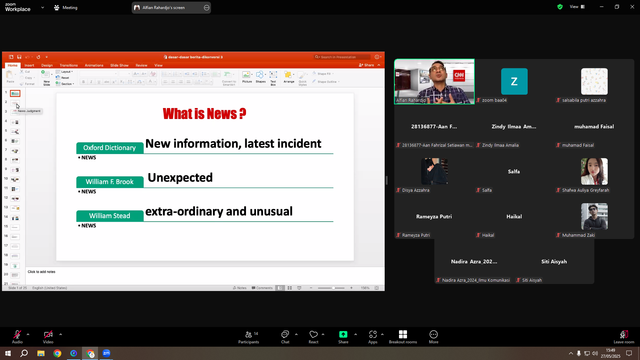This screenshot has width=640, height=360.
Task: Click 'Click to add notes' area
Action: (x=42, y=272)
